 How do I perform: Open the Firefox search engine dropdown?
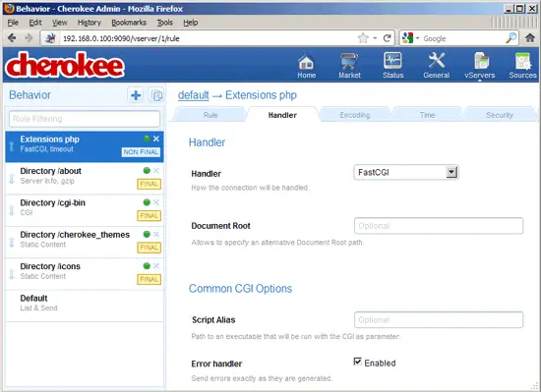pyautogui.click(x=417, y=38)
